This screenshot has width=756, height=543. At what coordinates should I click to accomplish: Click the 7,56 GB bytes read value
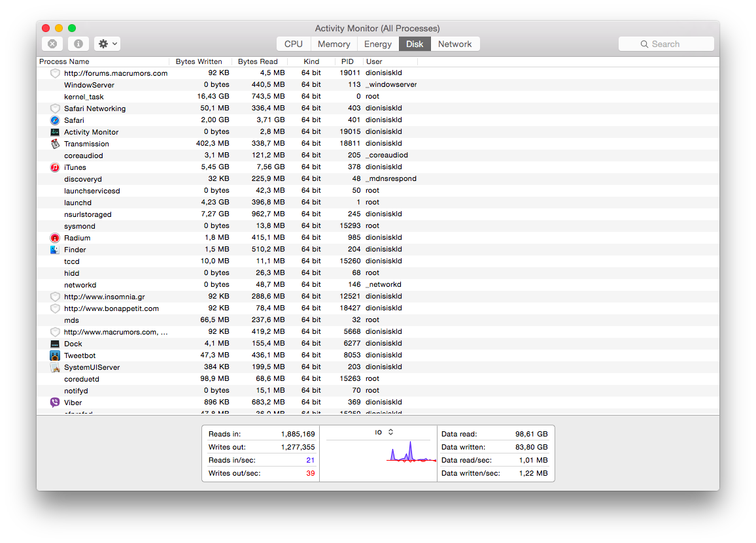pos(271,167)
